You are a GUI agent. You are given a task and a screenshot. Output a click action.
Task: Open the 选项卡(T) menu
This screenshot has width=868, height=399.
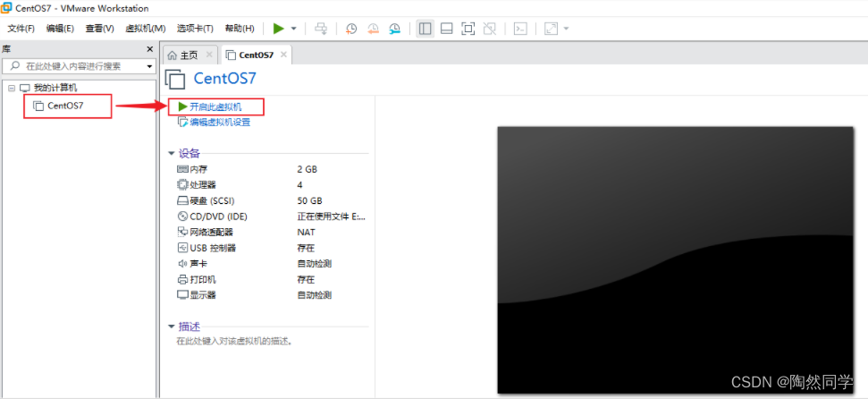tap(195, 29)
